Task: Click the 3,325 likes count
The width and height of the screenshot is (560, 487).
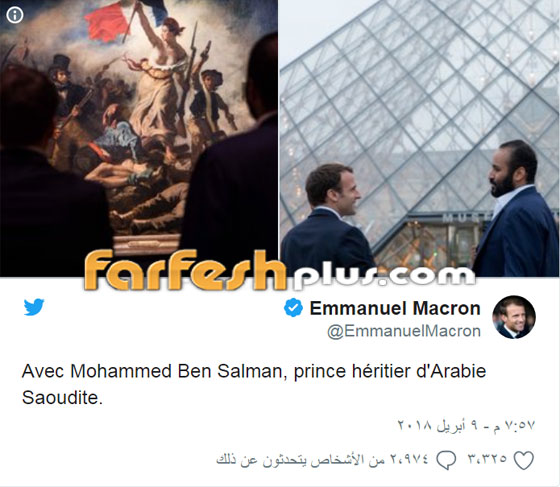Action: (488, 458)
